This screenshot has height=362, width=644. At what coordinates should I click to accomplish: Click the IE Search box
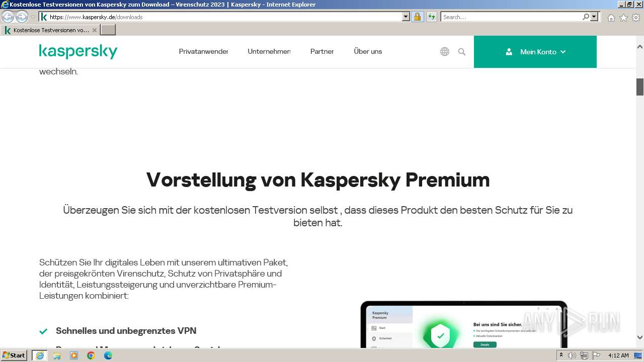(x=511, y=17)
